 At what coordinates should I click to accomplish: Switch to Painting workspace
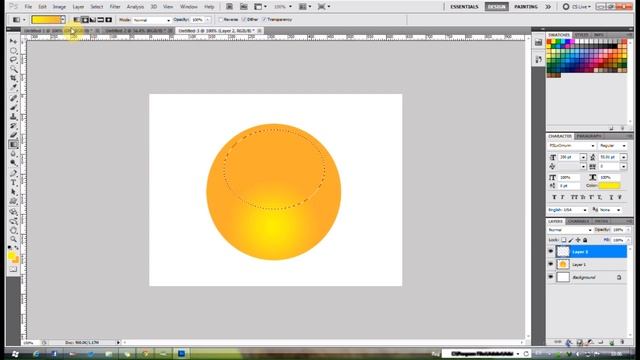click(x=526, y=7)
